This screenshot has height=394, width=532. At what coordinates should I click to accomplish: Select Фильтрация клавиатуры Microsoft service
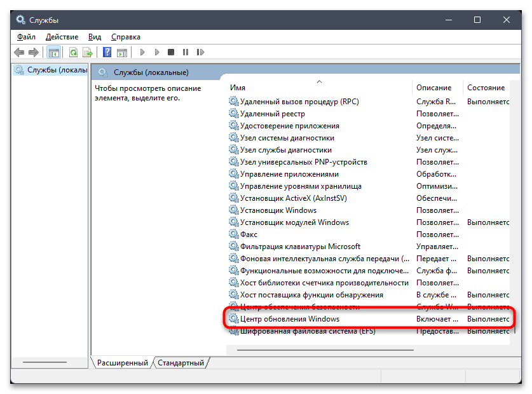pos(300,247)
